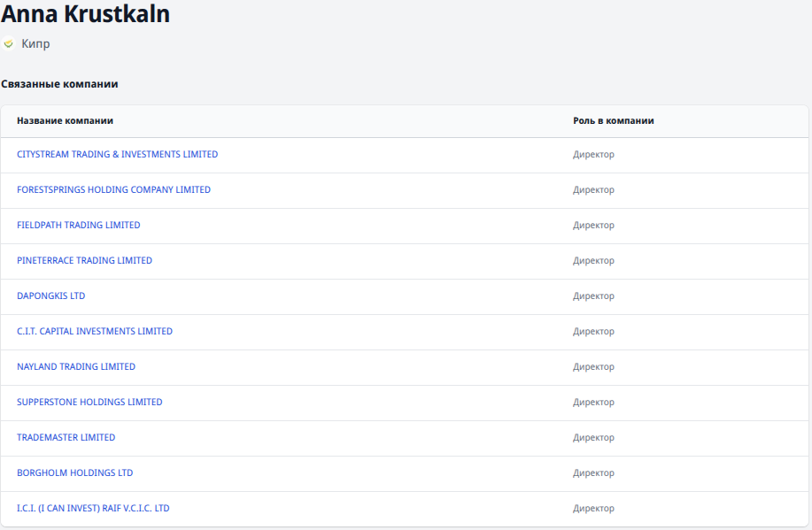Open CITYSTREAM TRADING & INVESTMENTS LIMITED link
The width and height of the screenshot is (812, 530).
click(117, 154)
